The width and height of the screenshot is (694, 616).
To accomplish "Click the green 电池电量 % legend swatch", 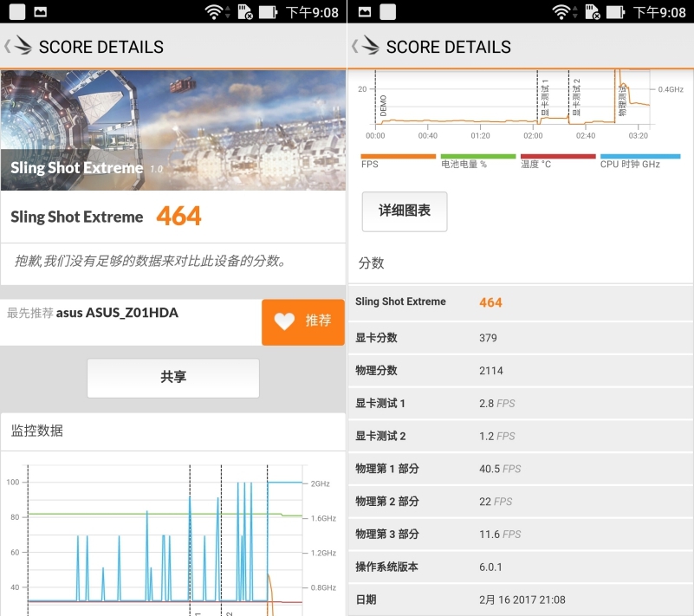I will [477, 157].
